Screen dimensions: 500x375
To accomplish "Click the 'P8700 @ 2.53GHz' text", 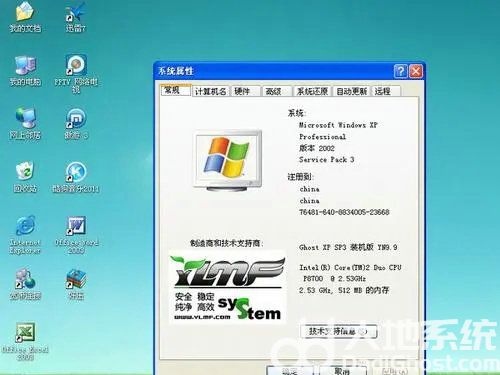I will coord(334,278).
